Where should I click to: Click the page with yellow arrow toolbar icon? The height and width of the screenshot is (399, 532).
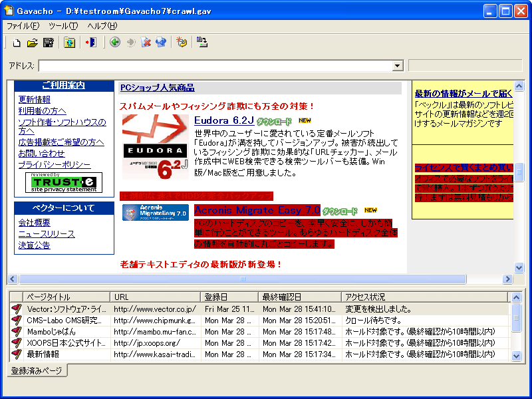[x=182, y=43]
